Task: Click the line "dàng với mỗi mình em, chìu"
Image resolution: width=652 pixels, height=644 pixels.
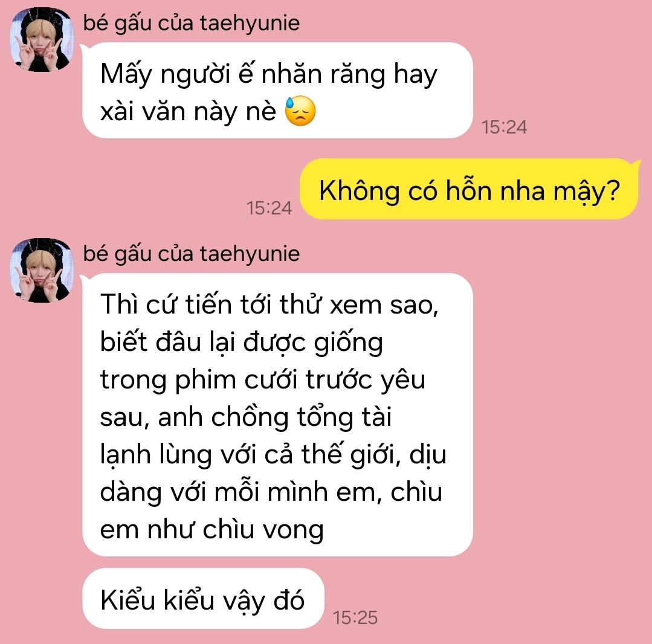Action: pos(271,493)
